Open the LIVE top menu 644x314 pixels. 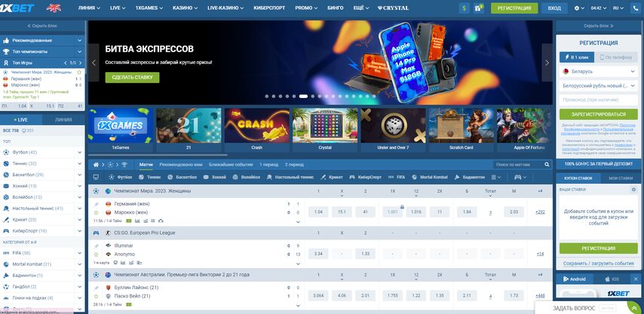point(118,8)
